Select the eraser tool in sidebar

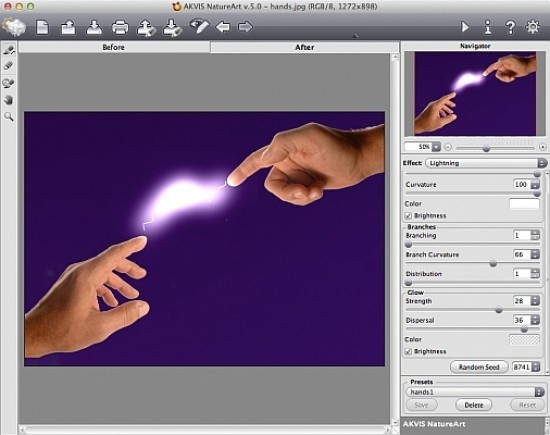pos(8,66)
